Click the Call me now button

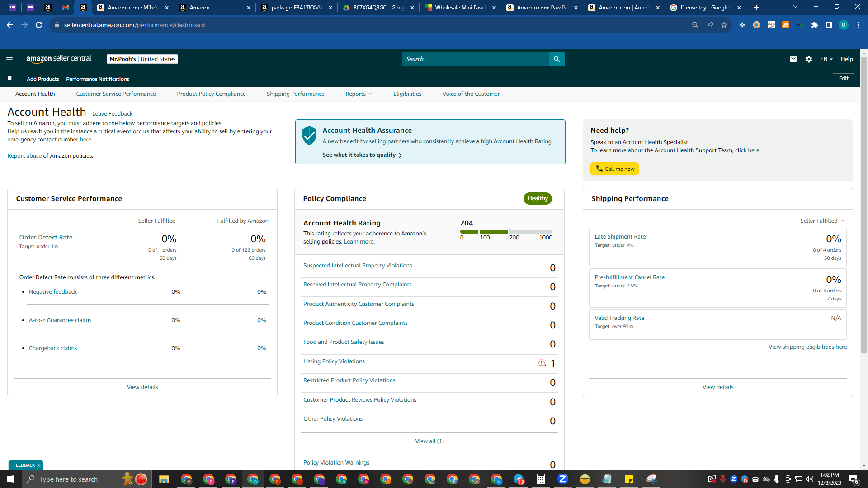614,169
